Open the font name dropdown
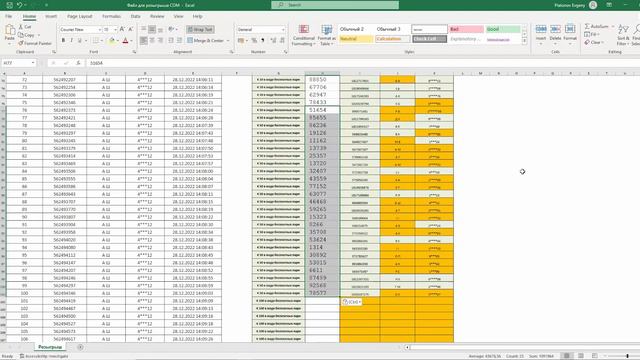 (99, 30)
